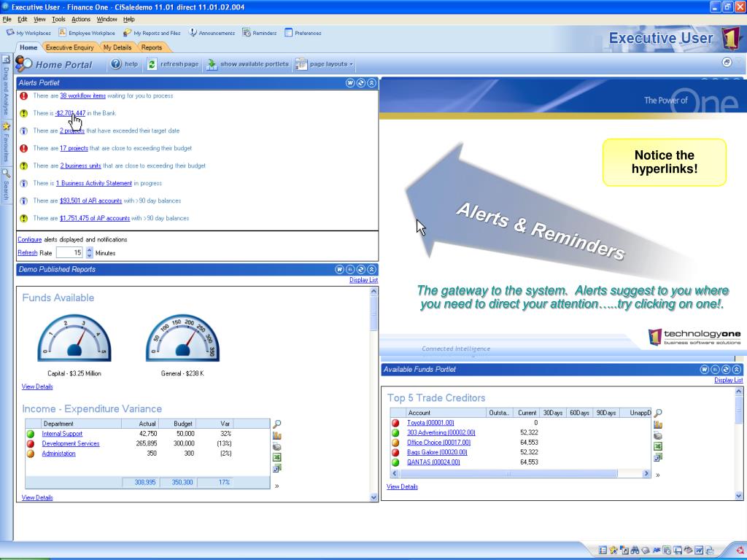Click Trade Creditors horizontal scrollbar right arrow
Screen dimensions: 747x560
tap(646, 473)
